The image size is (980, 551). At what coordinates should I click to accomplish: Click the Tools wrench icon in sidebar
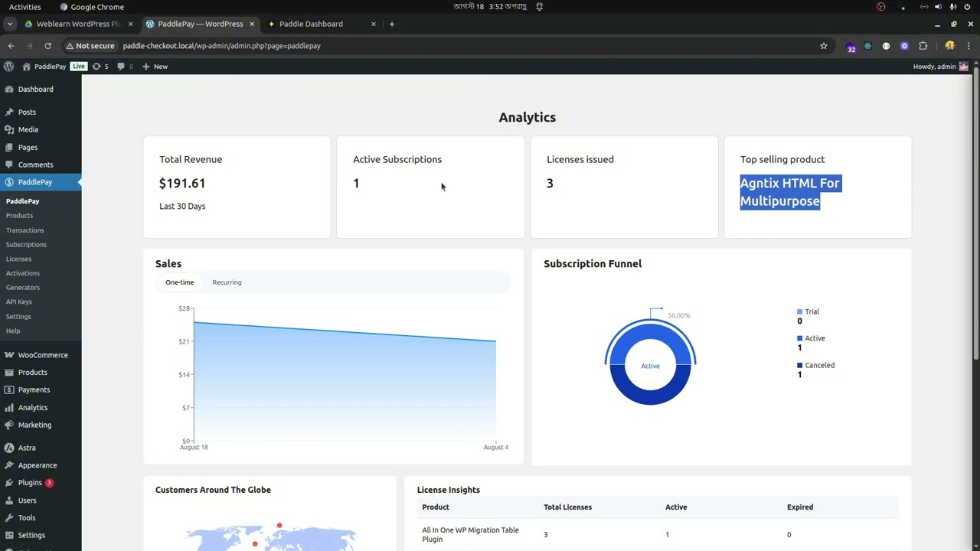coord(9,518)
